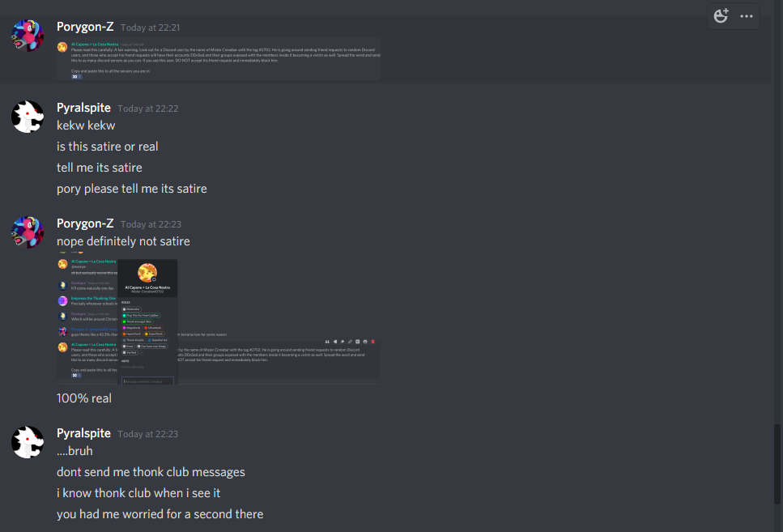Screen dimensions: 783x532
Task: Open the wide warning screenshot attachment
Action: 219,59
